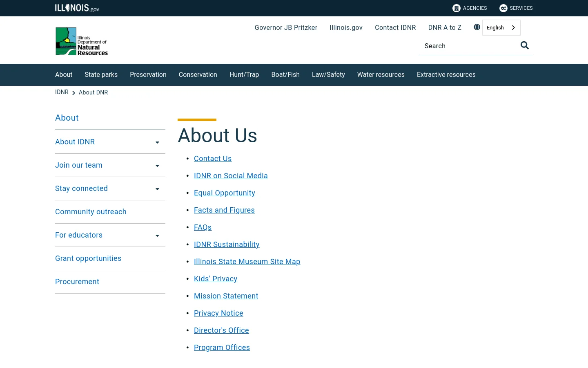Open Procurement sidebar link

coord(77,282)
